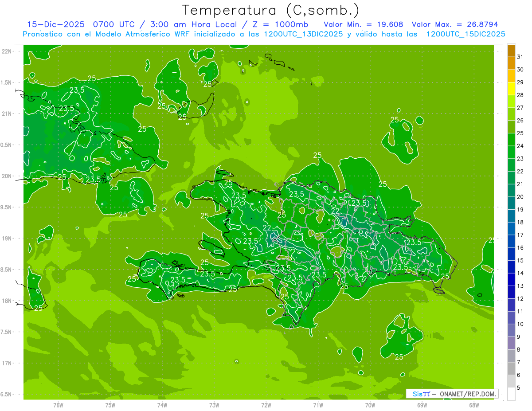Screen dimensions: 532x411
Task: Click the "18N" latitude axis label
Action: point(7,301)
